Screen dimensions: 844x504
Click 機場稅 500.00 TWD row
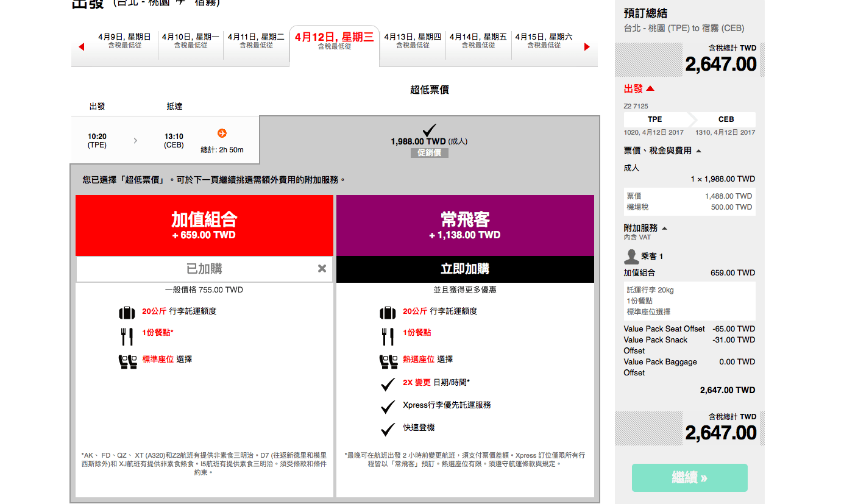click(689, 207)
